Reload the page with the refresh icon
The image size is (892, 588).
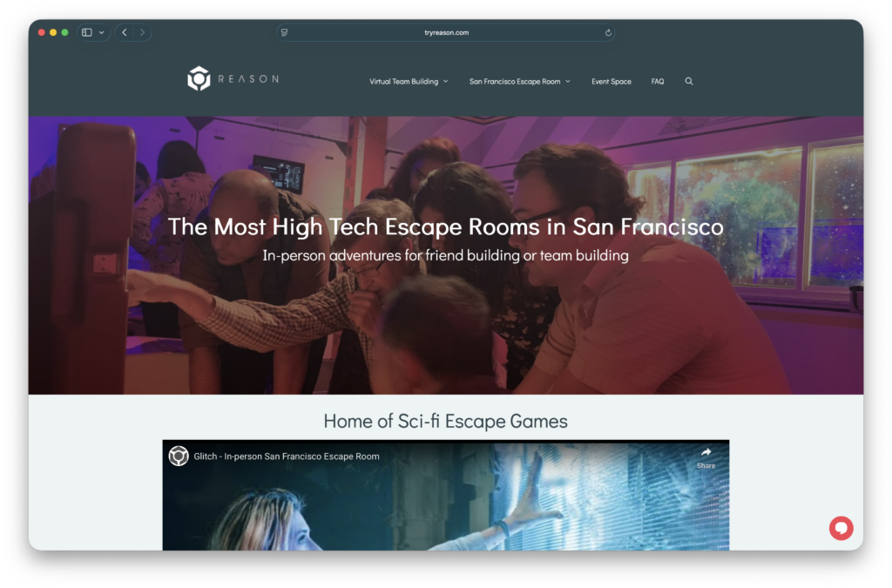(x=608, y=32)
